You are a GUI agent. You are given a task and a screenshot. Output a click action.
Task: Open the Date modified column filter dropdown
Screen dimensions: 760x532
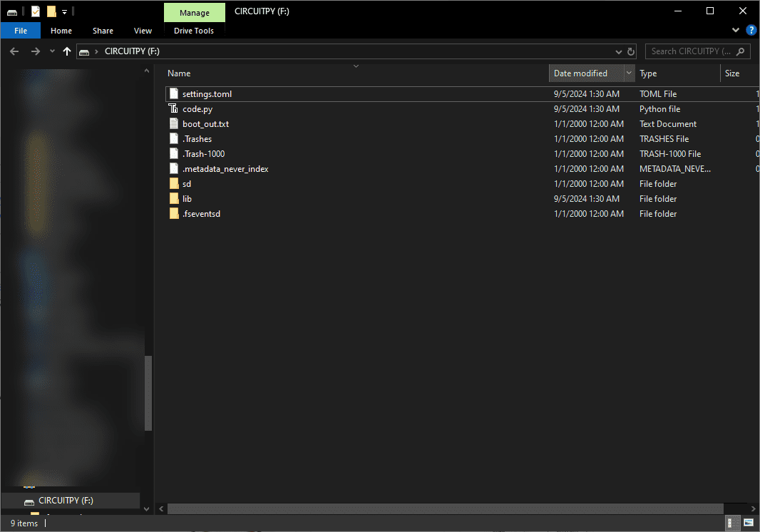(628, 73)
